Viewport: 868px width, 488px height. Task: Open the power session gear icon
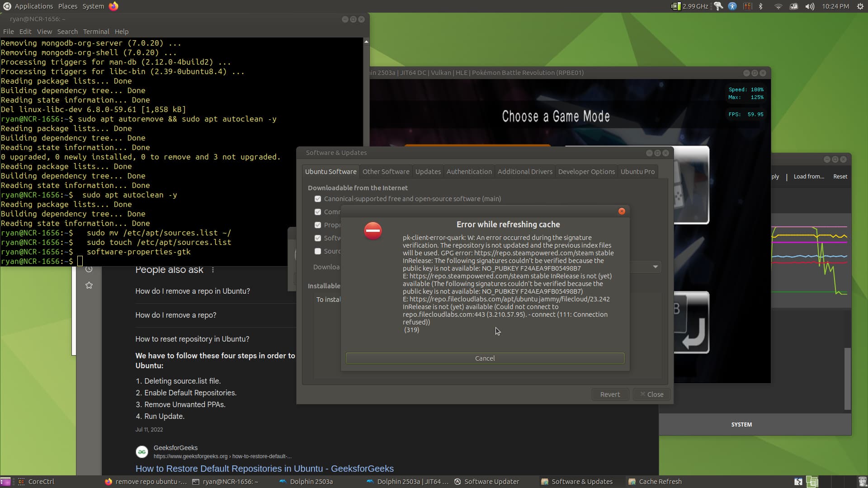coord(860,6)
